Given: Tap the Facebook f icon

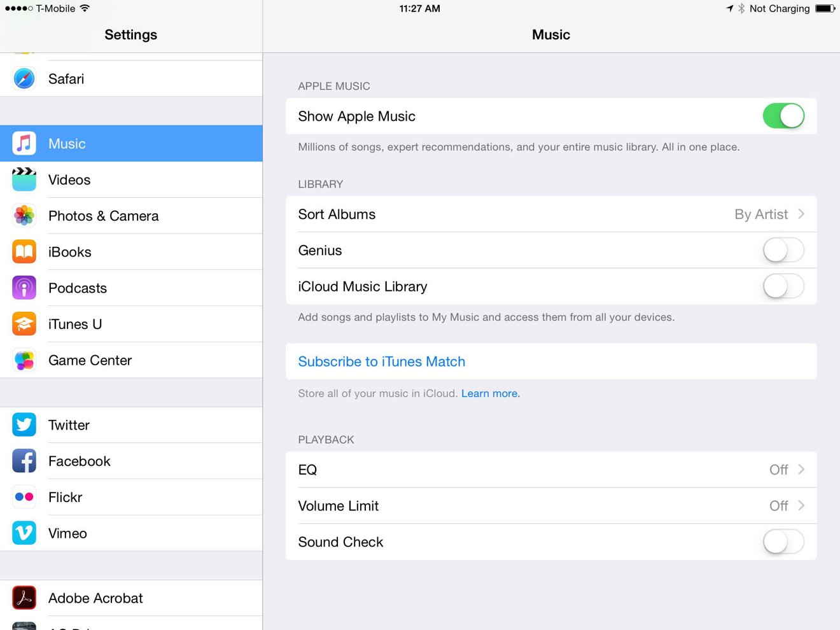Looking at the screenshot, I should pyautogui.click(x=24, y=461).
